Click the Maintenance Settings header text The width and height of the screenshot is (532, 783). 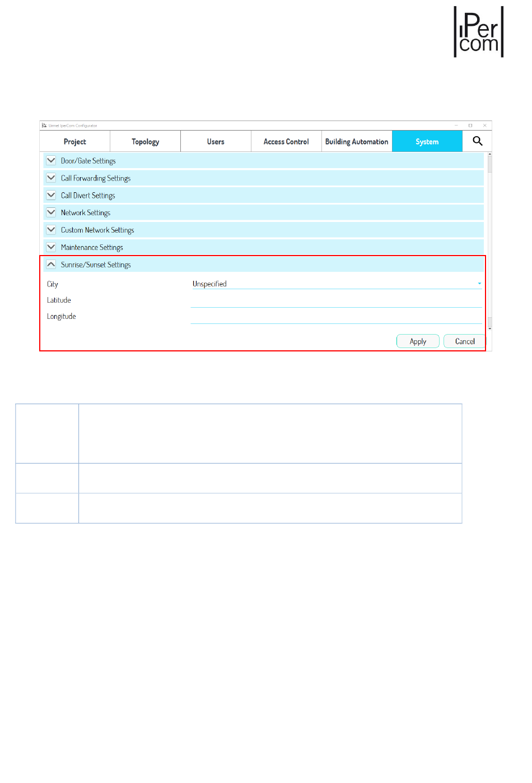[92, 248]
